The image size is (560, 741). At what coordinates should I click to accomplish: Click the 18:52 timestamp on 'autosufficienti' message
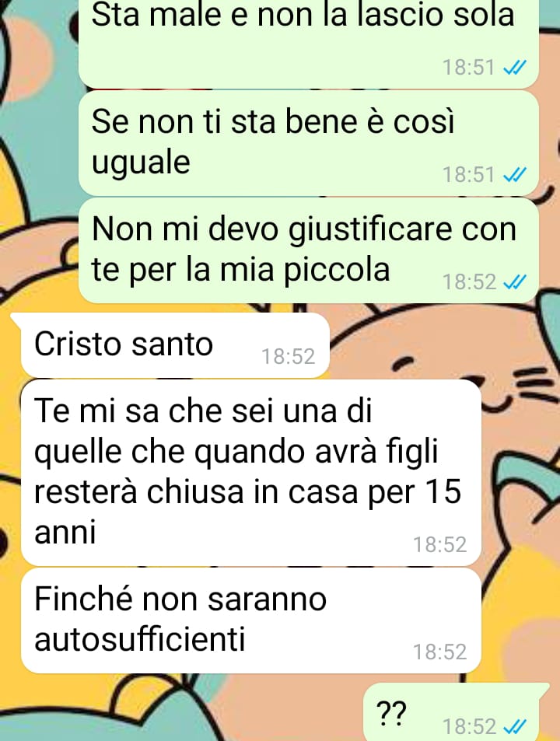coord(440,652)
